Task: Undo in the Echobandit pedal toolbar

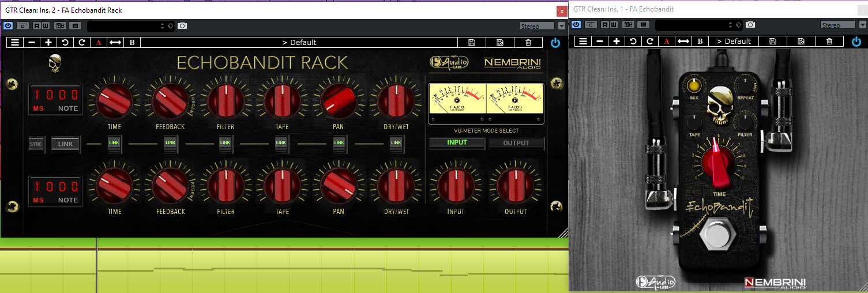Action: (x=633, y=41)
